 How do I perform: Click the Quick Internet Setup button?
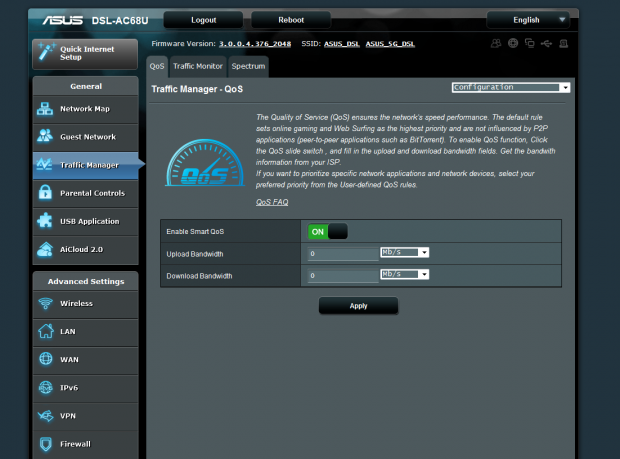click(85, 54)
